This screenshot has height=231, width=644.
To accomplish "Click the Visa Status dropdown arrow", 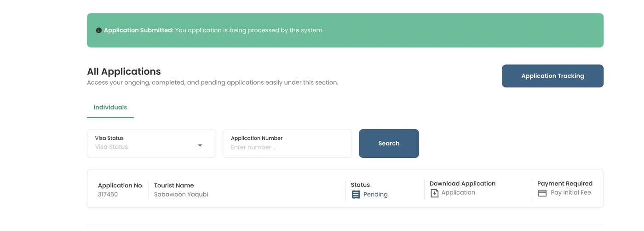I will [200, 145].
